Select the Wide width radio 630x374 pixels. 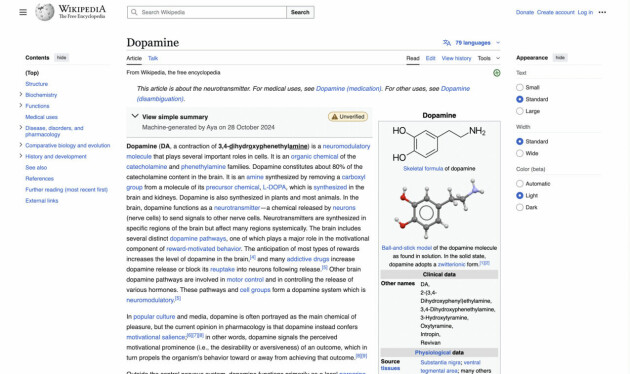coord(520,153)
